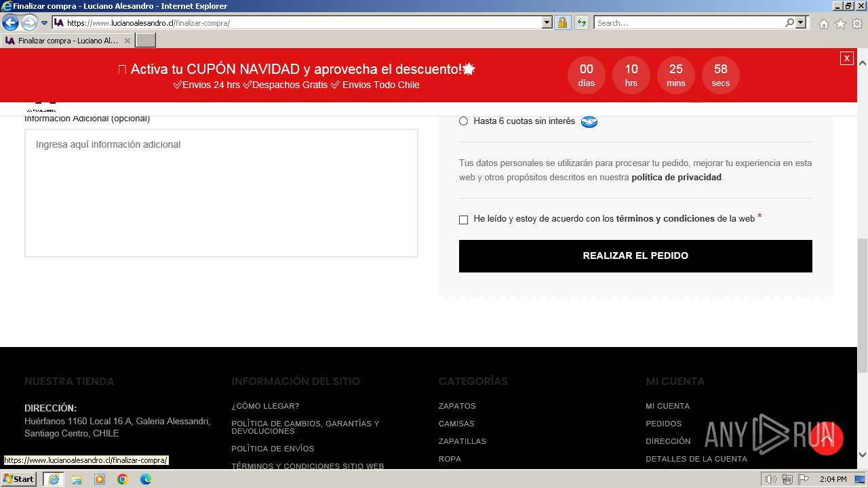Open the MI CUENTA footer link
The width and height of the screenshot is (868, 488).
[667, 406]
